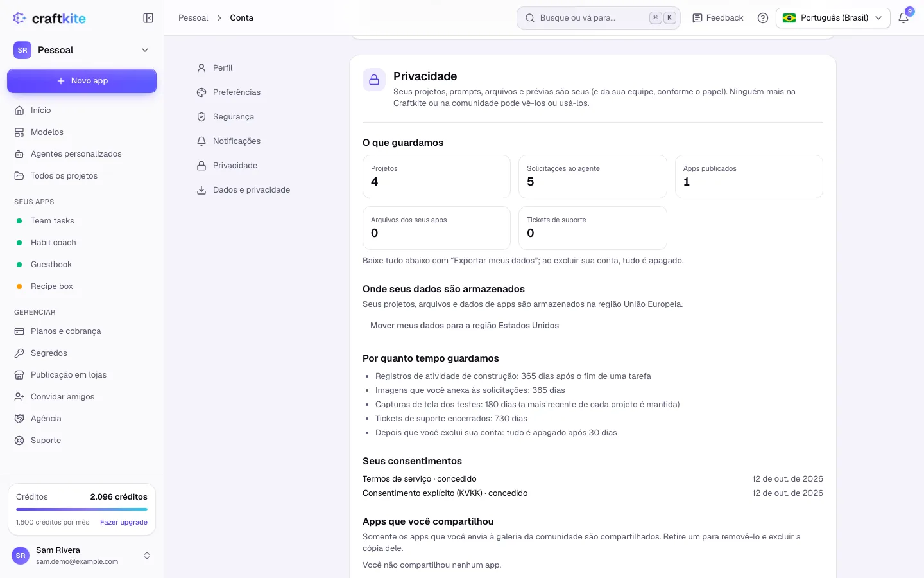Open the Feedback button
This screenshot has width=924, height=578.
click(x=717, y=18)
